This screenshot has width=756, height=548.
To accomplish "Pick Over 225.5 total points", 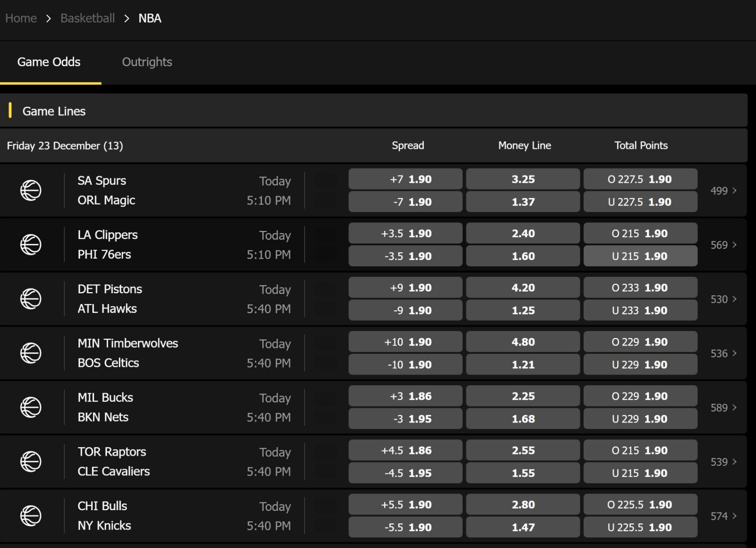I will [x=640, y=504].
